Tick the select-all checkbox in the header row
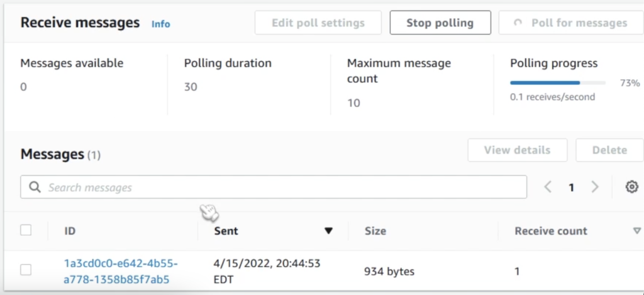Screen dimensions: 644x295 (26, 230)
